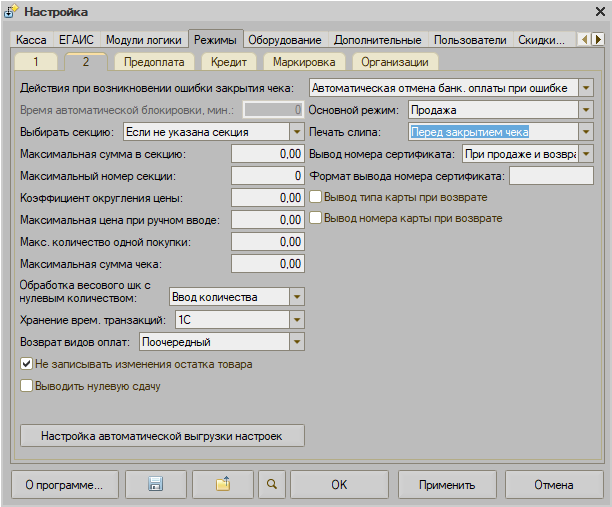
Task: Click the magnifier search icon button
Action: click(271, 485)
